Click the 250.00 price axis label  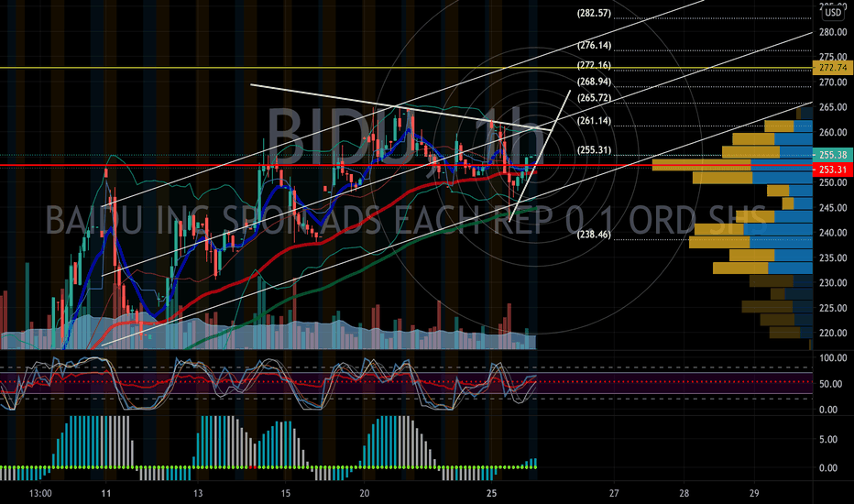click(833, 182)
